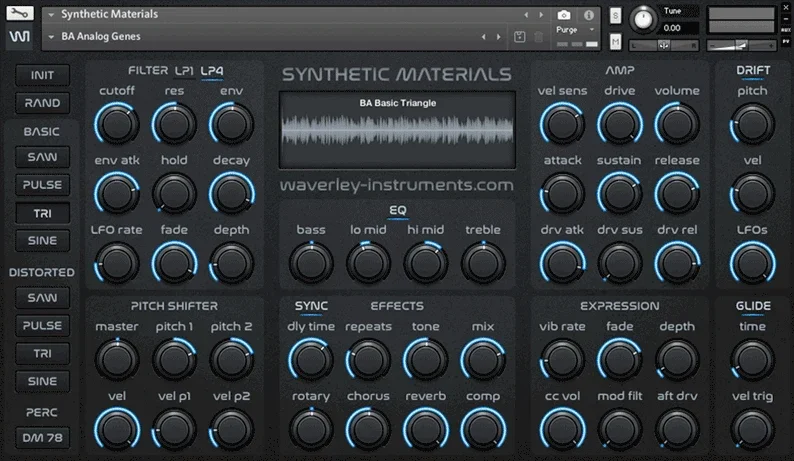Open the Purge dropdown menu
The image size is (794, 461).
coord(575,30)
